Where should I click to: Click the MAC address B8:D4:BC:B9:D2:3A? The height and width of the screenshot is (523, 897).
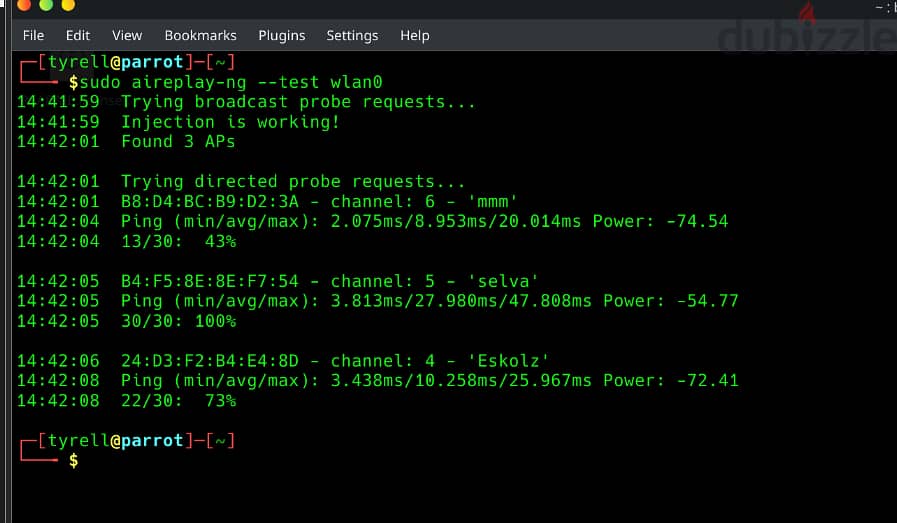209,201
